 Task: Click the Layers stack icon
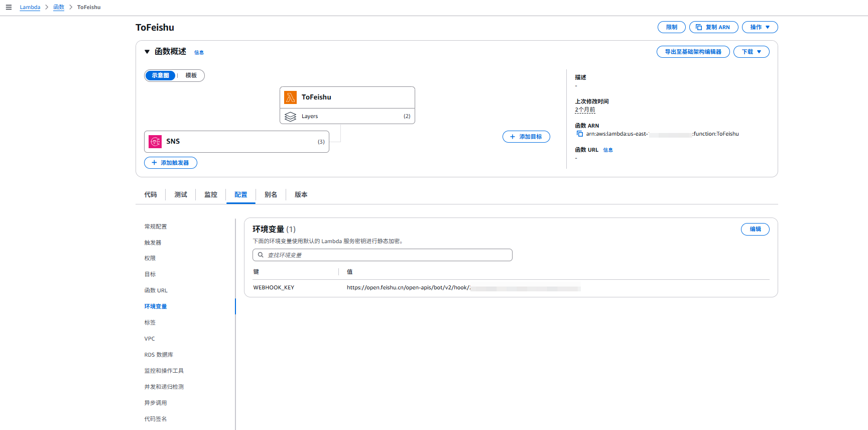point(290,117)
